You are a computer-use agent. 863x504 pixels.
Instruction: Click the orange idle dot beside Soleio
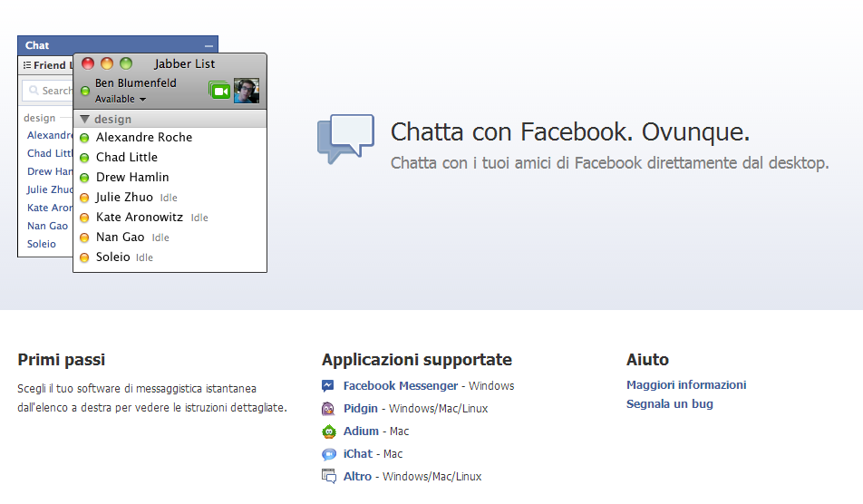point(84,257)
